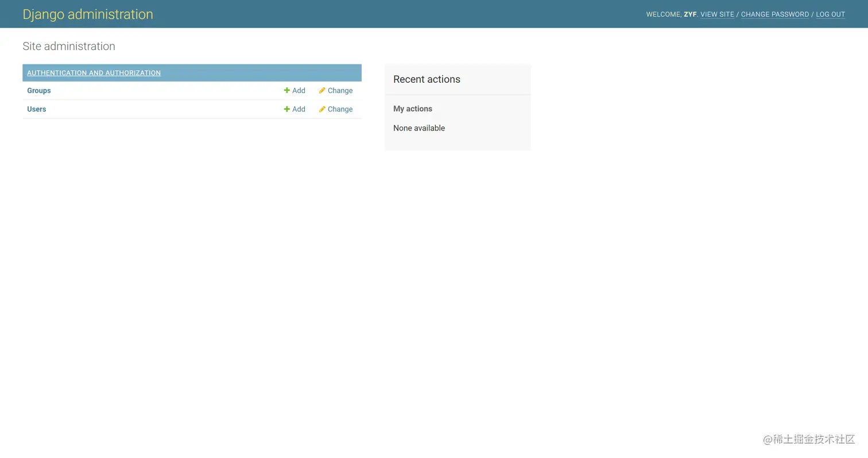The image size is (868, 458).
Task: Open the Authentication and Authorization section link
Action: coord(94,73)
